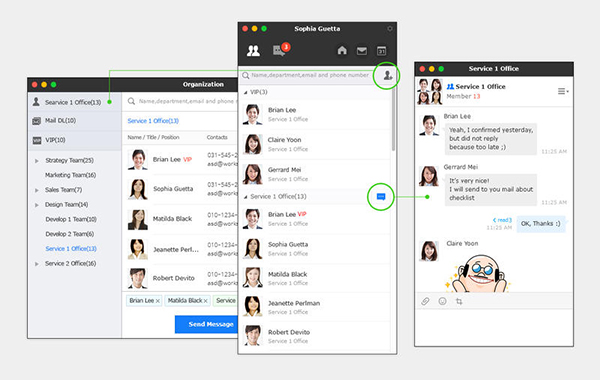The image size is (600, 380).
Task: Click the attachment paperclip icon in chat
Action: pos(425,301)
